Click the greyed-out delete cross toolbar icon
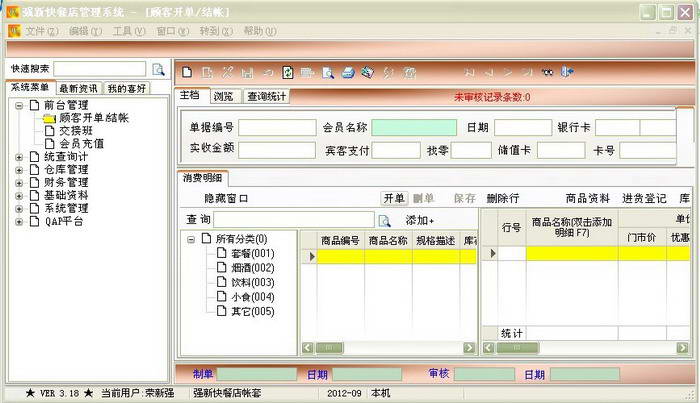The width and height of the screenshot is (700, 403). (227, 72)
